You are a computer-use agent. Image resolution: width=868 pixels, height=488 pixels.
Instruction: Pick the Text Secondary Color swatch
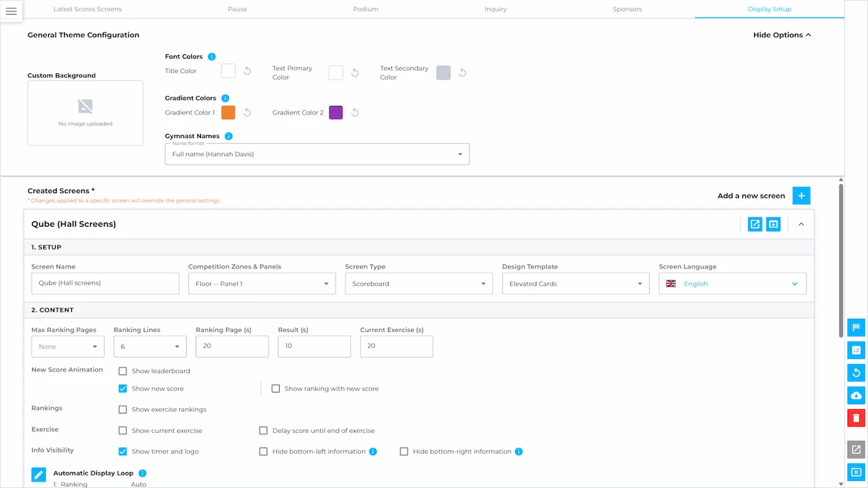click(x=443, y=73)
